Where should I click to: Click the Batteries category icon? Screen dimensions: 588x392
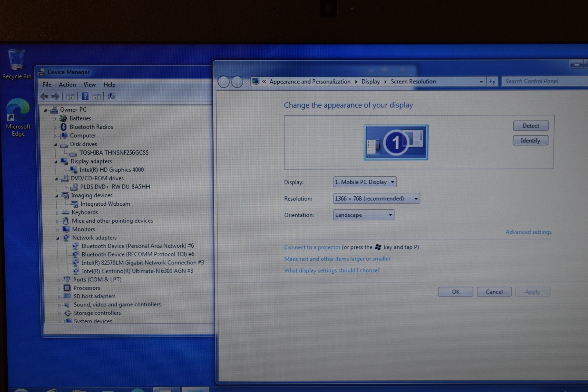[x=63, y=118]
